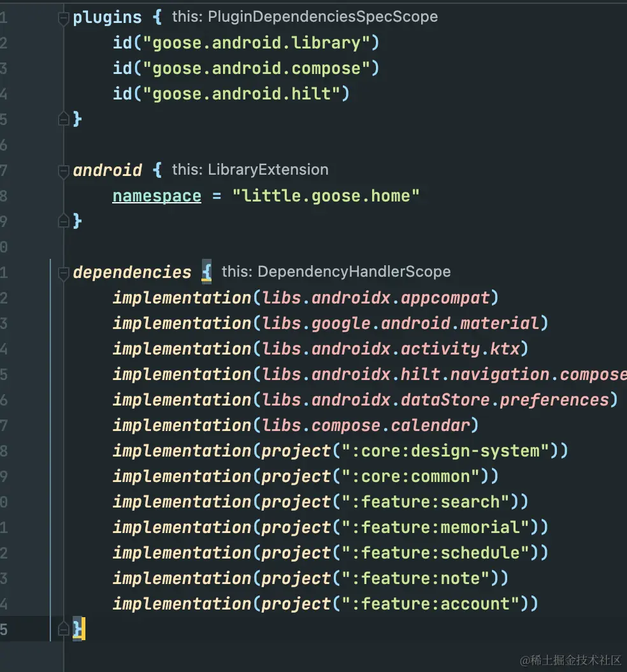Click fold end marker closing plugins block

pyautogui.click(x=63, y=119)
